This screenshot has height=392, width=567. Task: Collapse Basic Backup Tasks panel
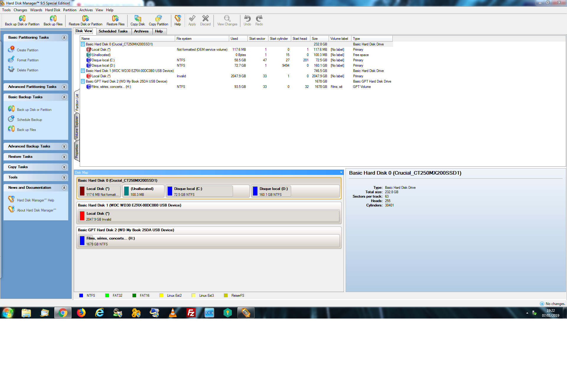(64, 97)
